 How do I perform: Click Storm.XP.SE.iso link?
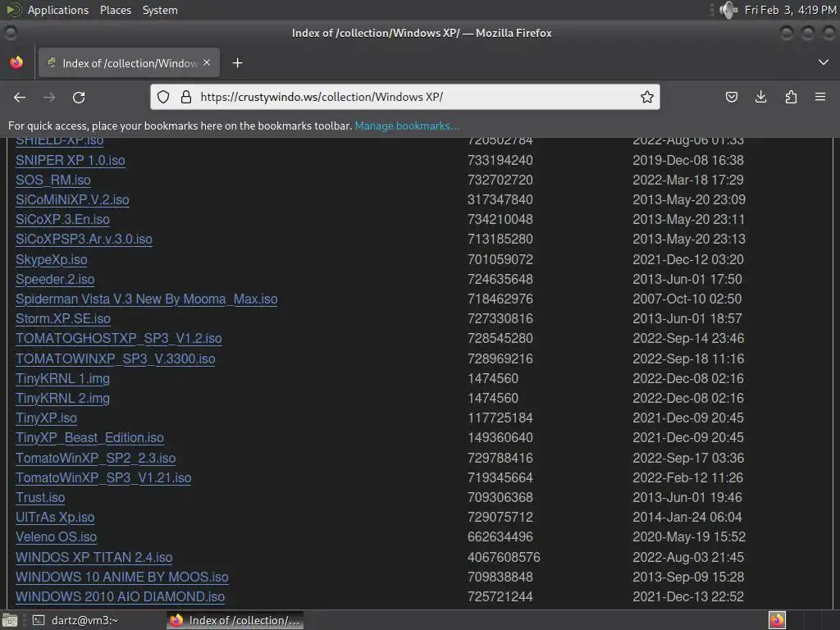63,319
